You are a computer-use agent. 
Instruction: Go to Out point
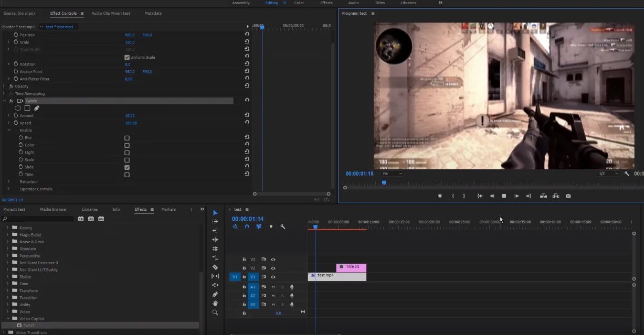click(x=529, y=196)
